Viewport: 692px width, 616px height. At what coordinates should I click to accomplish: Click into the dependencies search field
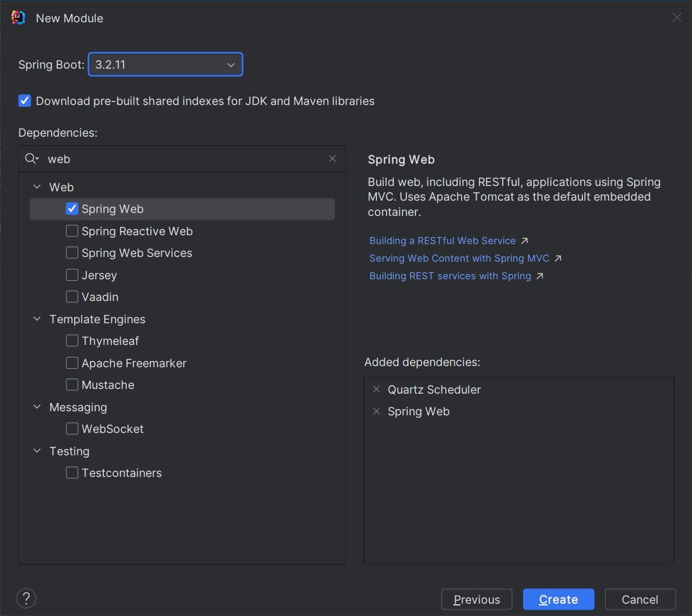(x=185, y=159)
